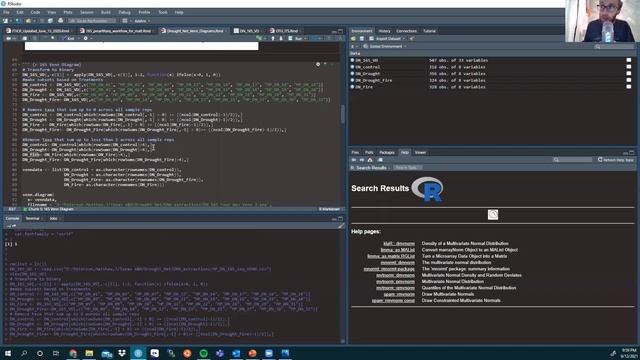Screen dimensions: 640x360
Task: Click the view icon for DN_16S_VD row
Action: 629,60
